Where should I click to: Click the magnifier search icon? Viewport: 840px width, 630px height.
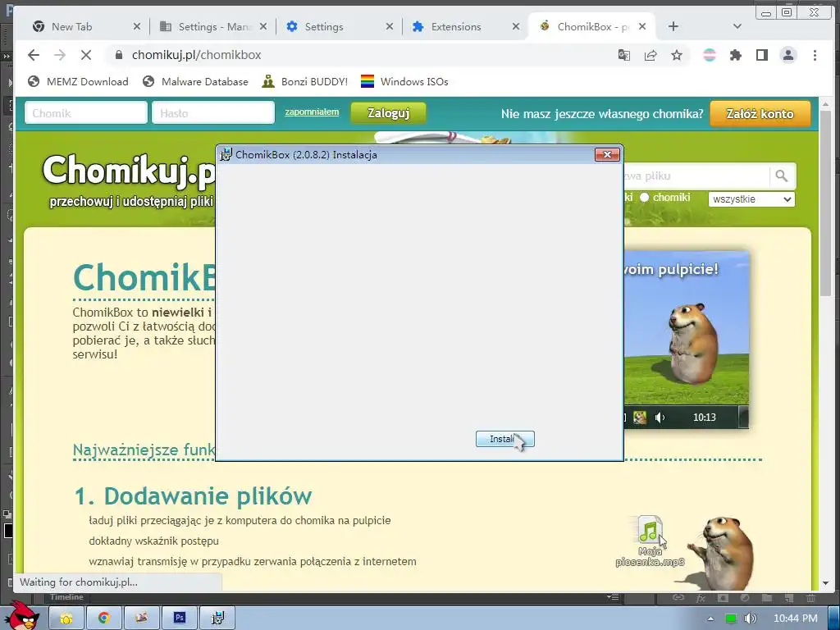tap(782, 176)
